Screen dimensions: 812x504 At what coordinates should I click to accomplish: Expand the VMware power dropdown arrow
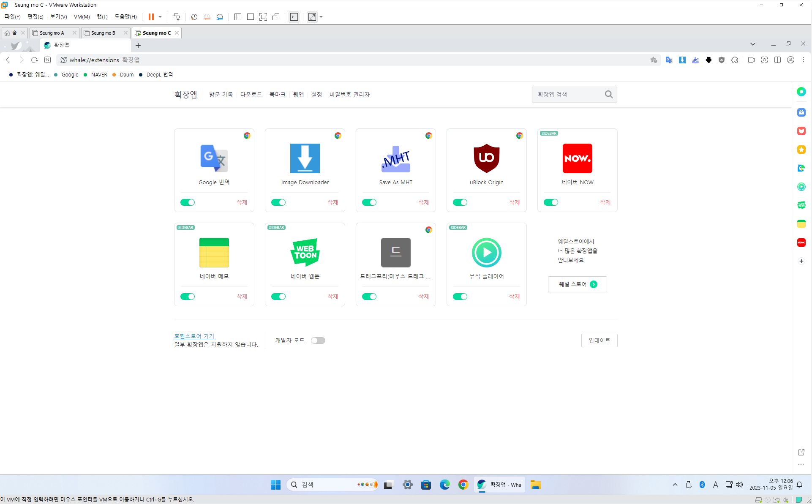[160, 17]
